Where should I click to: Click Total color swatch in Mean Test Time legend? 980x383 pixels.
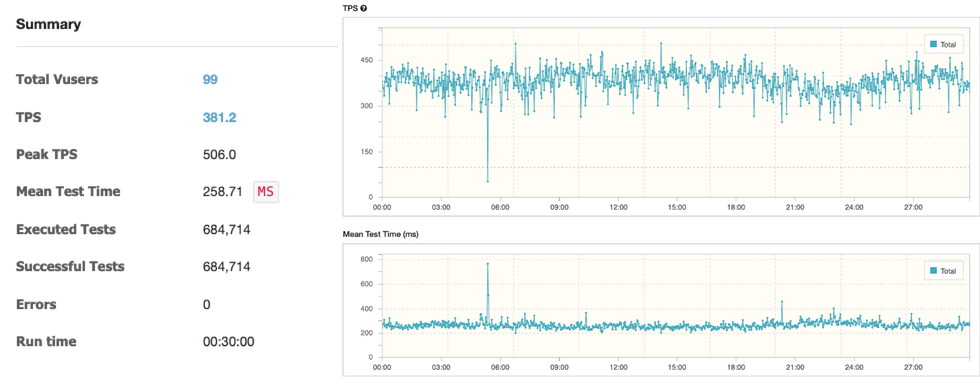[x=933, y=270]
